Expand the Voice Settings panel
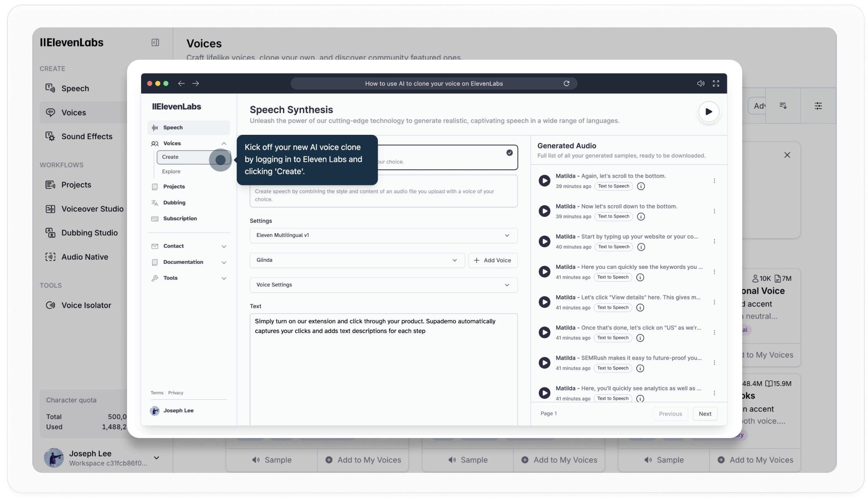The width and height of the screenshot is (868, 499). click(384, 285)
